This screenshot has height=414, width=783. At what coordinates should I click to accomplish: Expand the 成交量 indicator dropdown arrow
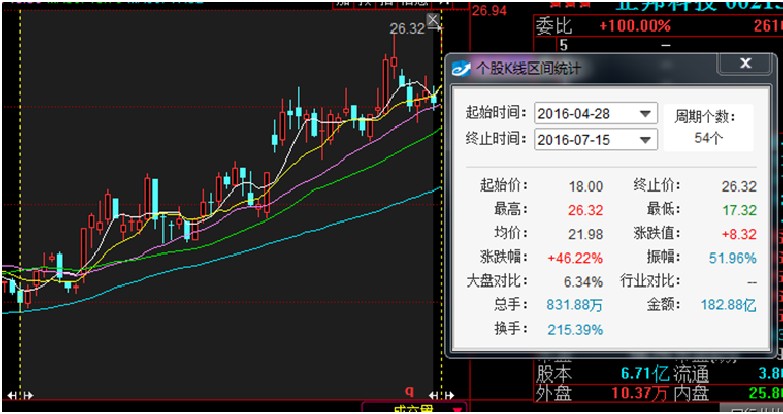click(457, 409)
